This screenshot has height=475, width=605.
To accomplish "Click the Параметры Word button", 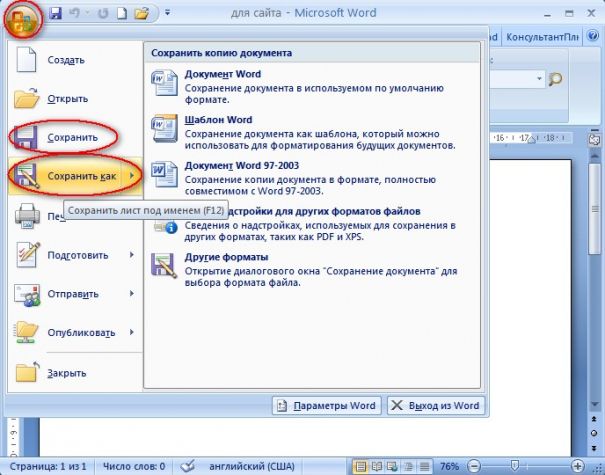I will [x=325, y=405].
